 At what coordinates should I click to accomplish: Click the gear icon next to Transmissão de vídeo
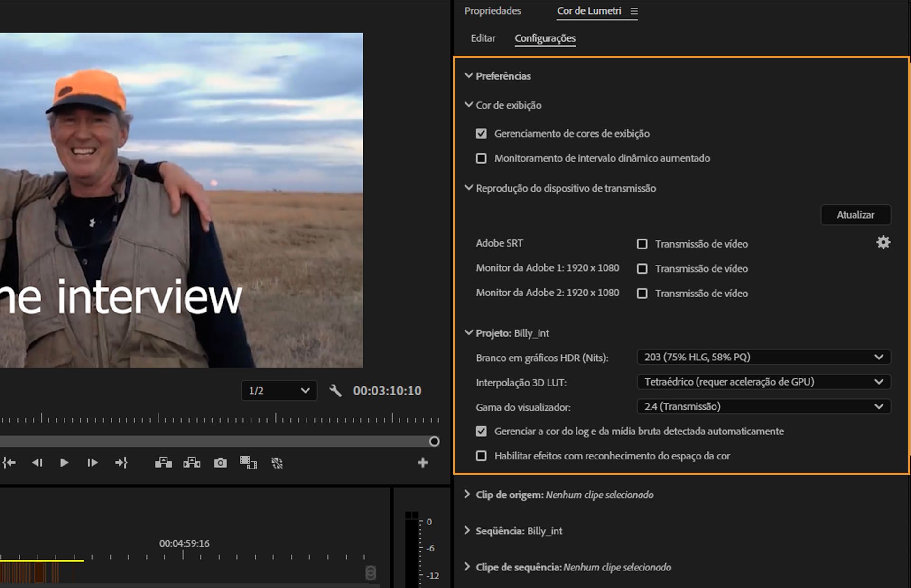click(883, 242)
